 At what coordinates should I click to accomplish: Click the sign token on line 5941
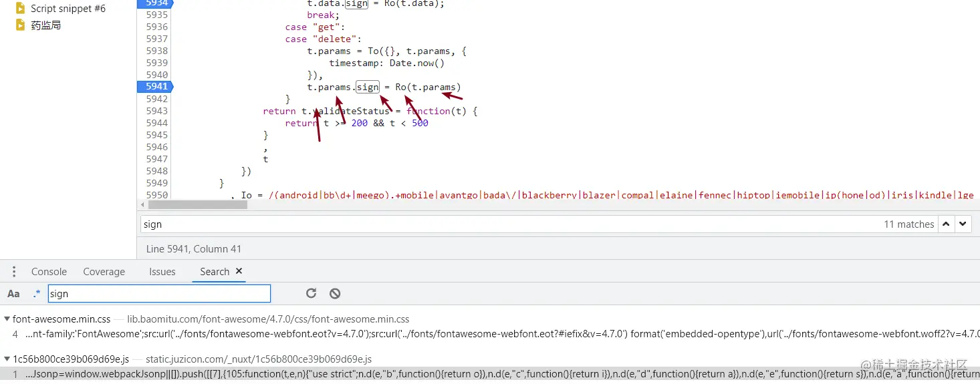click(367, 87)
